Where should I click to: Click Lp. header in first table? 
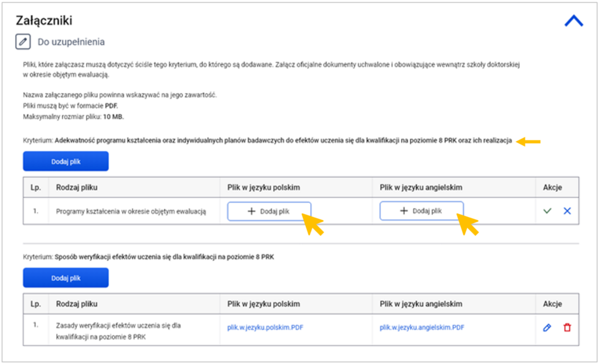click(x=36, y=187)
